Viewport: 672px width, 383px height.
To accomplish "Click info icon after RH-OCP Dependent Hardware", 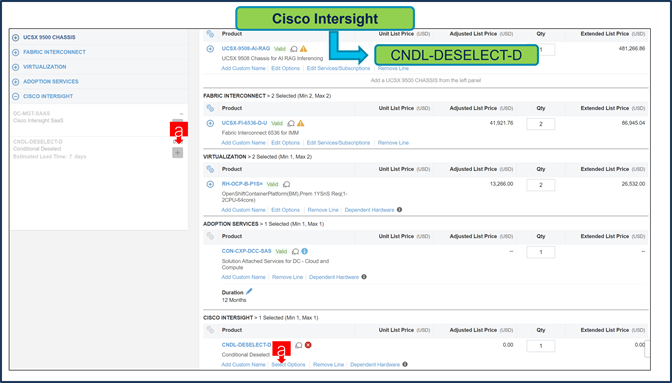I will point(399,209).
